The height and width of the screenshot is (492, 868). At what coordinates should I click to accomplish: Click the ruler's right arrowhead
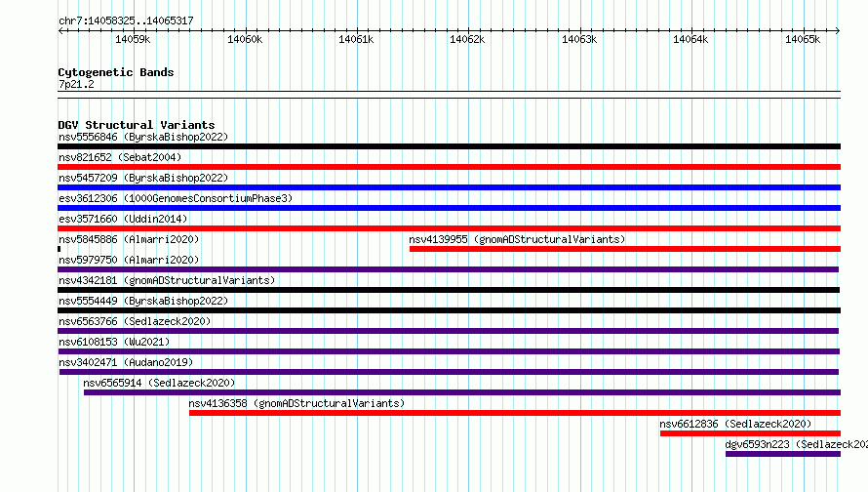838,30
